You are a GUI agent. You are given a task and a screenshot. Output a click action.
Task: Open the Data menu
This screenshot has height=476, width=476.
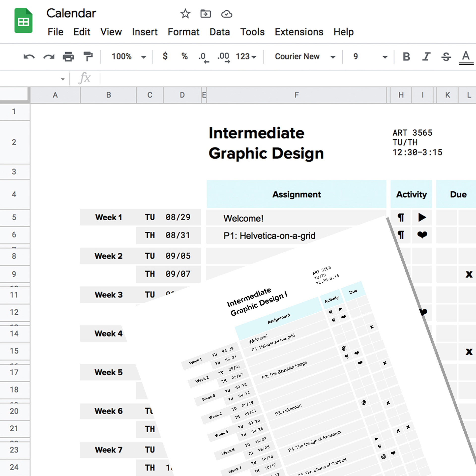tap(220, 32)
